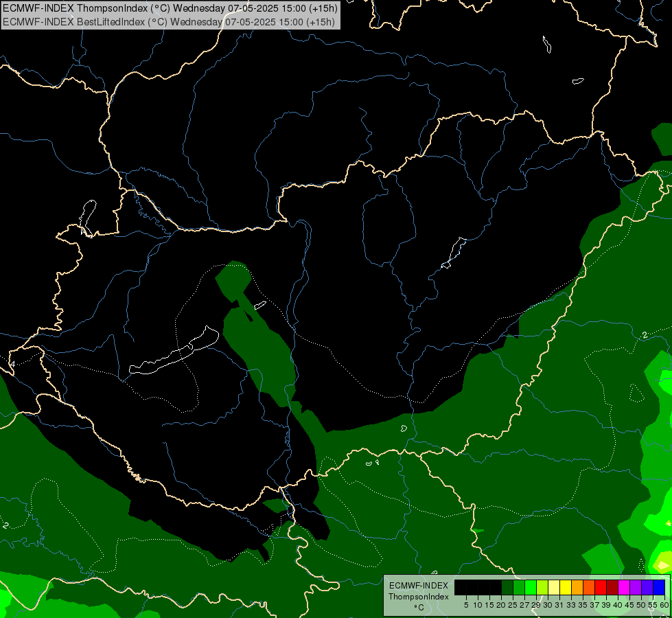
Task: Click legend scale value 10
Action: (x=478, y=605)
